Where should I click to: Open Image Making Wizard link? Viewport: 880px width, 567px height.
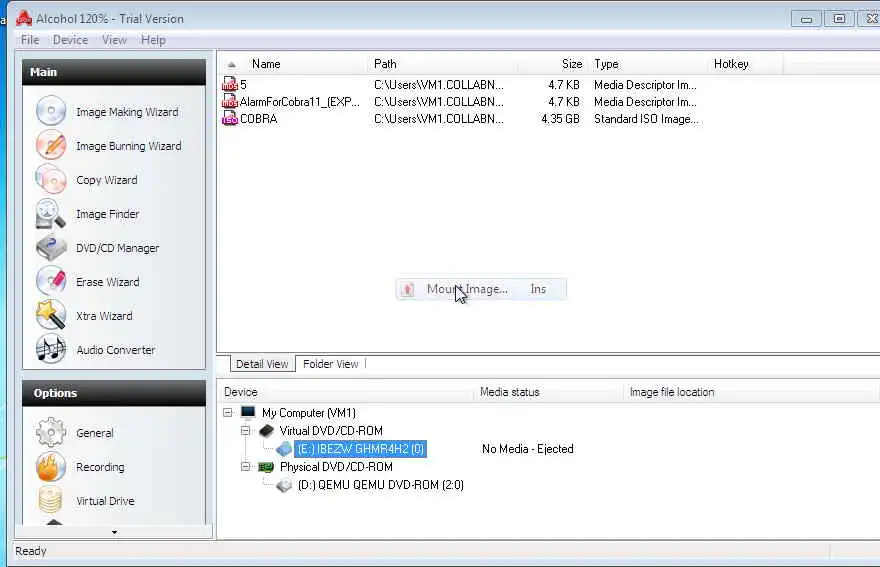[x=127, y=112]
